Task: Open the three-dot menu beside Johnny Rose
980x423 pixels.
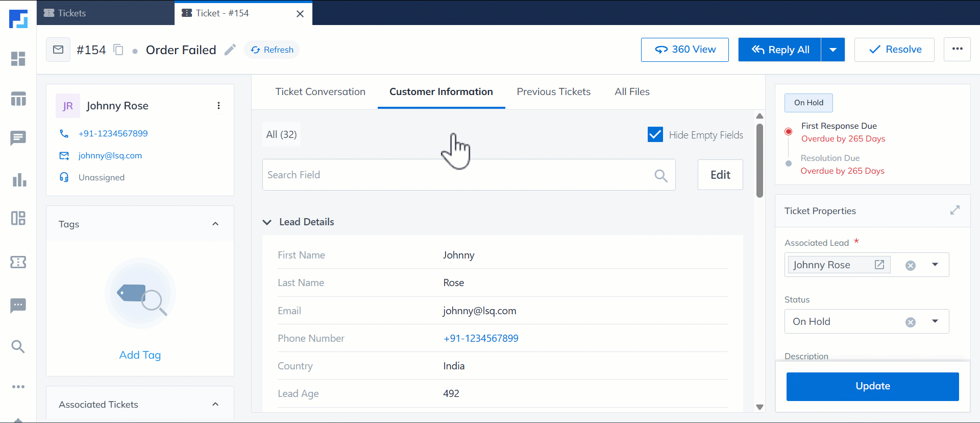Action: (x=218, y=106)
